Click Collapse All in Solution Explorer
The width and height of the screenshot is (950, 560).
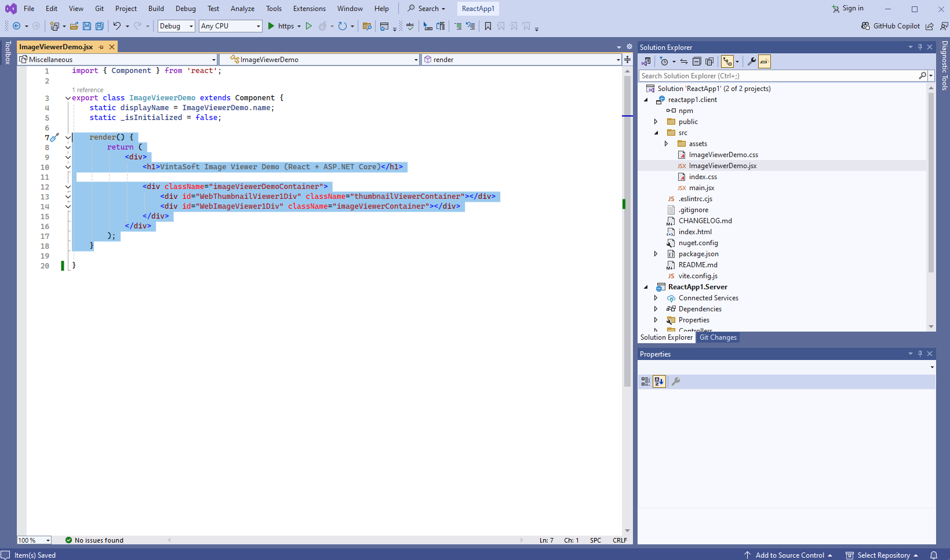[x=697, y=61]
